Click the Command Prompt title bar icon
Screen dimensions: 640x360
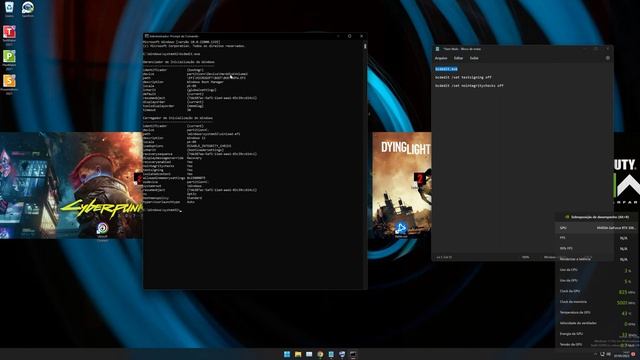[x=147, y=36]
